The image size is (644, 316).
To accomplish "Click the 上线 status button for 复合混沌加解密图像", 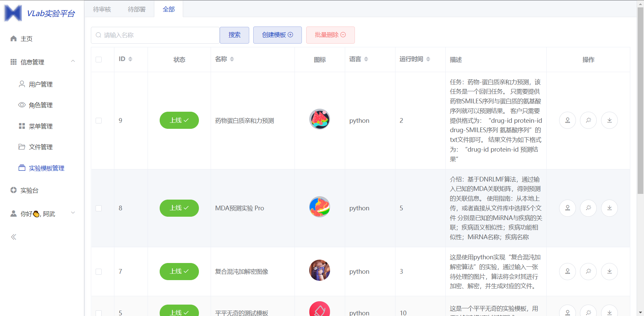I will point(179,271).
